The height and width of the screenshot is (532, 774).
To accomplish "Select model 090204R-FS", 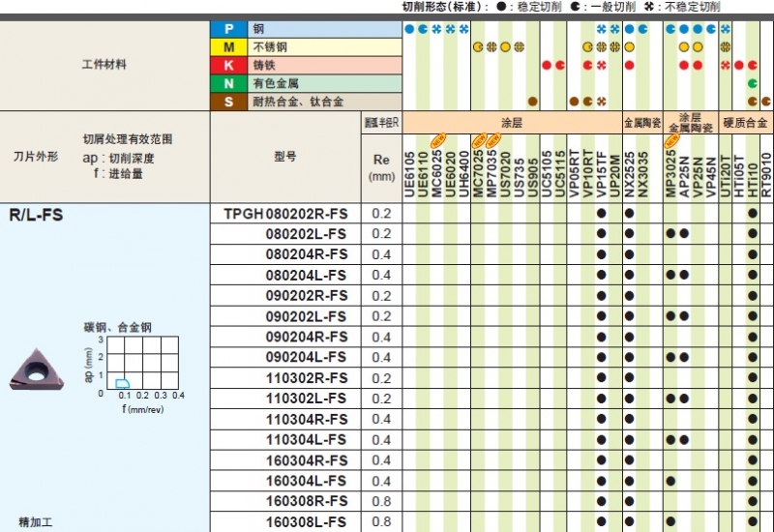I will click(x=307, y=337).
